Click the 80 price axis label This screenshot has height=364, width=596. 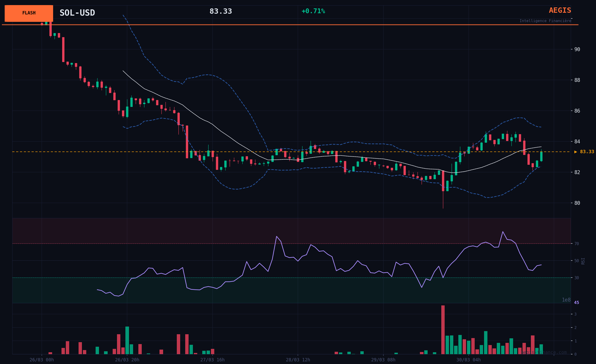tap(577, 203)
